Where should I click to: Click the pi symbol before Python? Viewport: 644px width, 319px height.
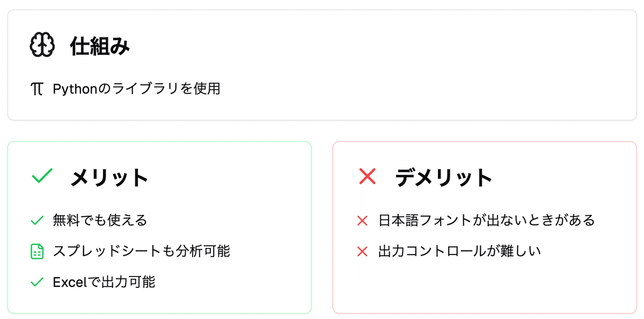(x=37, y=89)
